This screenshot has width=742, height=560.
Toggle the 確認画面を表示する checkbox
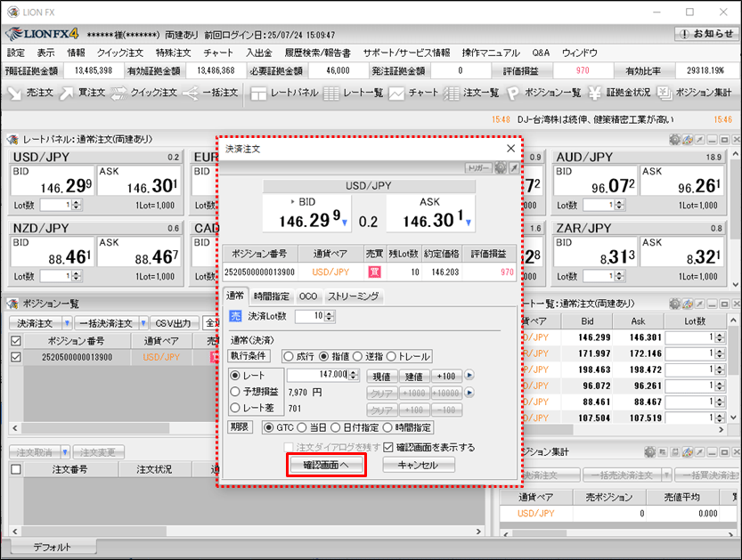tap(387, 447)
